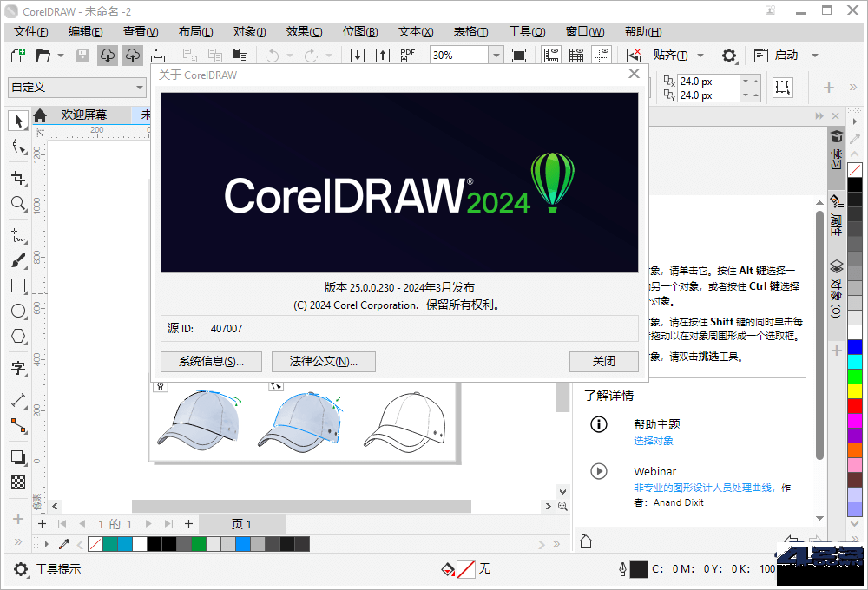Activate the Zoom tool
Screen dimensions: 868x590
(18, 203)
